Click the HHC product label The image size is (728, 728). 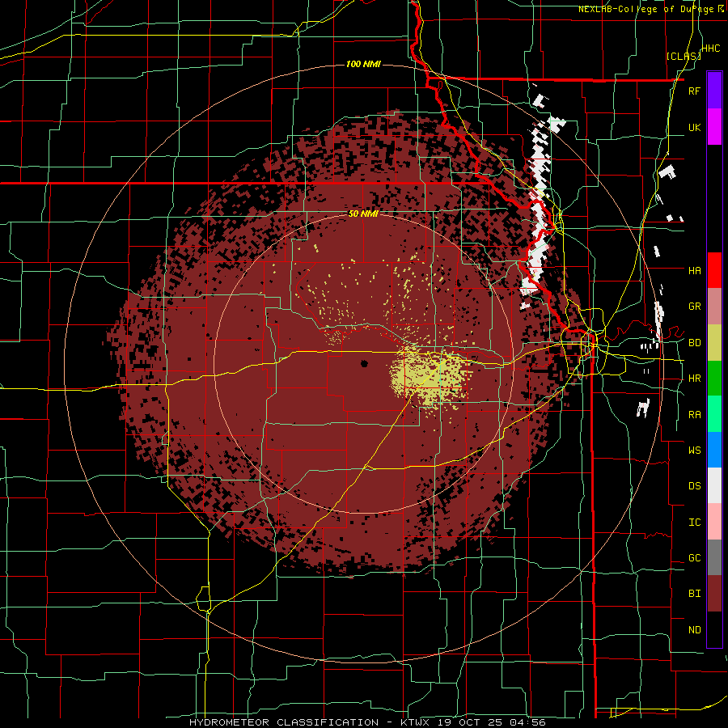pyautogui.click(x=711, y=49)
